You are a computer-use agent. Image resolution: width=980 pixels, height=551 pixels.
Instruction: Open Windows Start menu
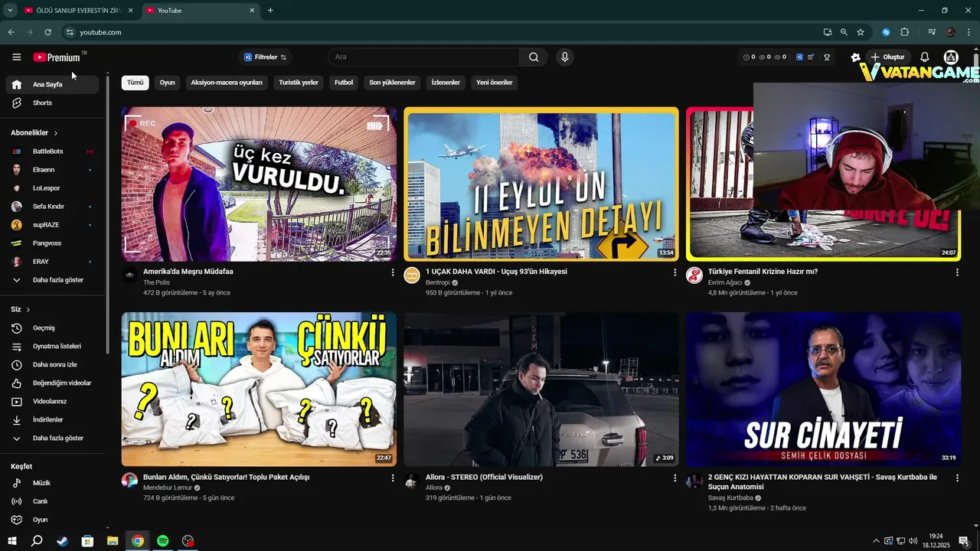12,541
